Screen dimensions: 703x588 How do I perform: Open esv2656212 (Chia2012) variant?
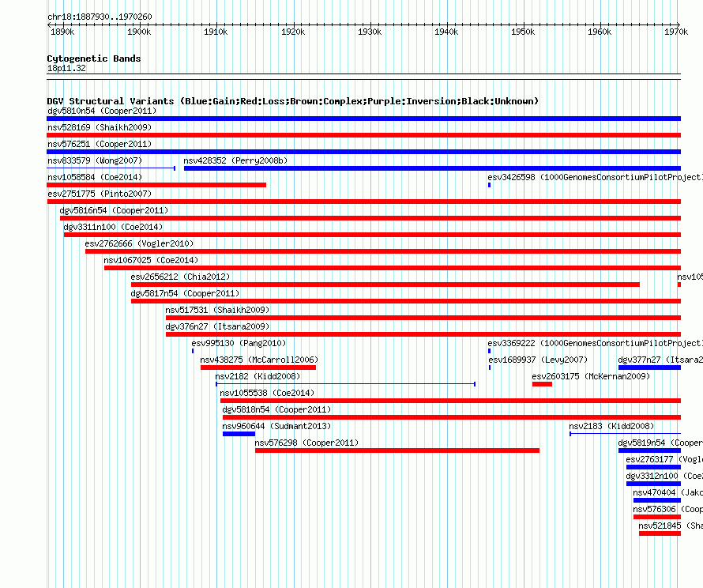pyautogui.click(x=180, y=277)
